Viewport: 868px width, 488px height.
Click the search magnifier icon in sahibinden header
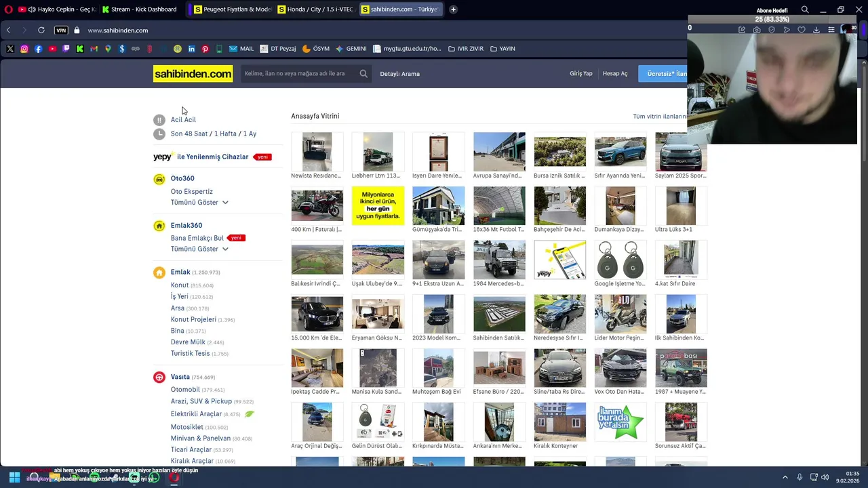[363, 74]
